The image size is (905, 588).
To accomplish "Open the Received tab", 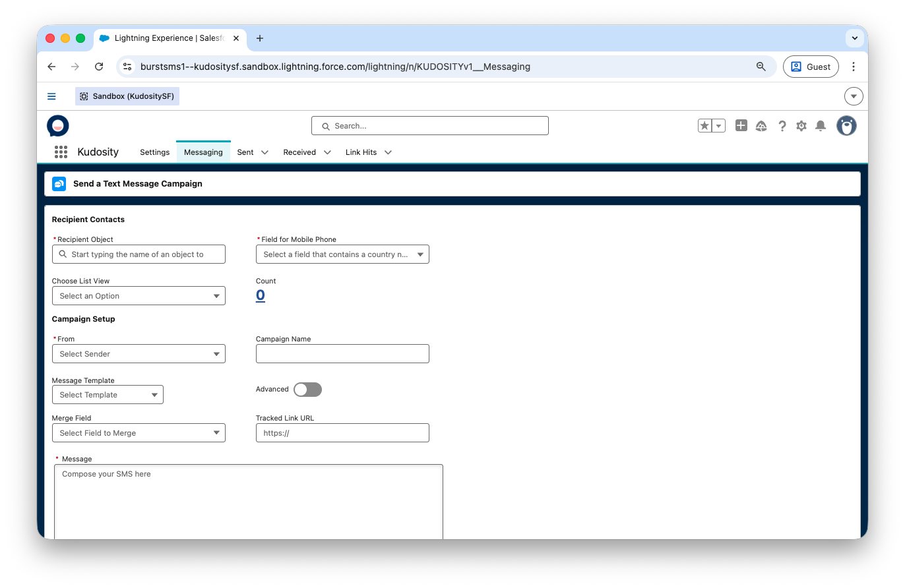I will [x=299, y=152].
